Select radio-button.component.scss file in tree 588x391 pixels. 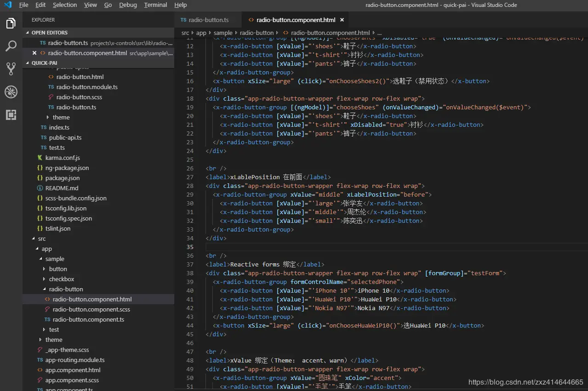[x=91, y=310]
